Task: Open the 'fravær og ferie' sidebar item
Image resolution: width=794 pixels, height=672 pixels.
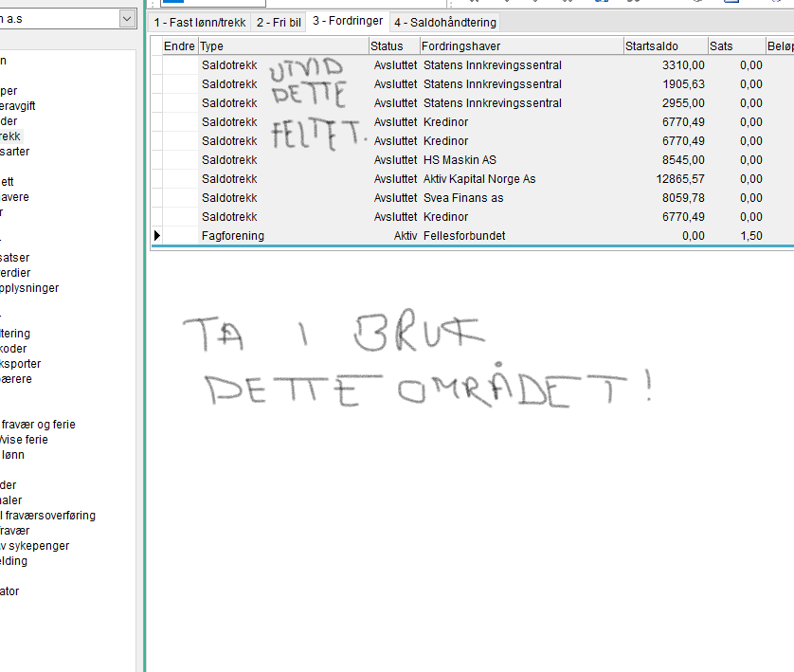Action: click(38, 425)
